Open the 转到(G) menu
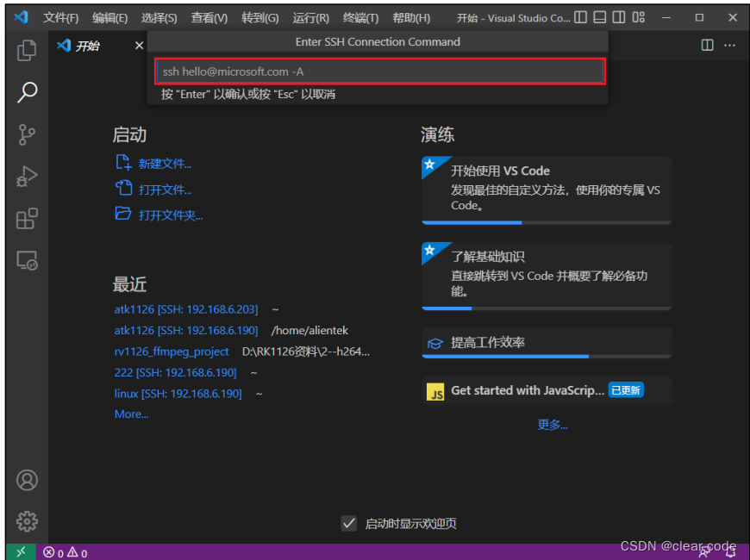 click(x=259, y=18)
